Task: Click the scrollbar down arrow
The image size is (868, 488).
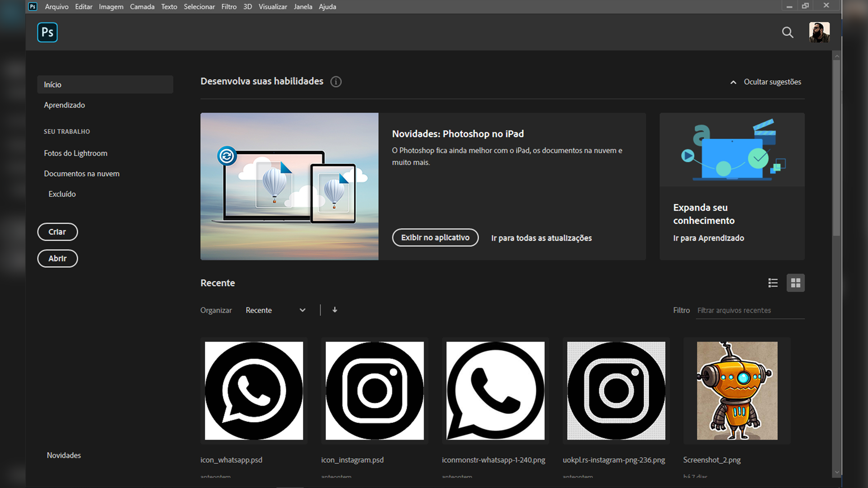Action: tap(837, 472)
